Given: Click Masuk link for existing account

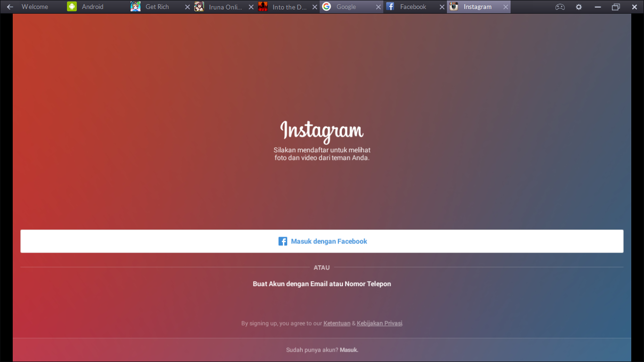Looking at the screenshot, I should click(x=349, y=350).
